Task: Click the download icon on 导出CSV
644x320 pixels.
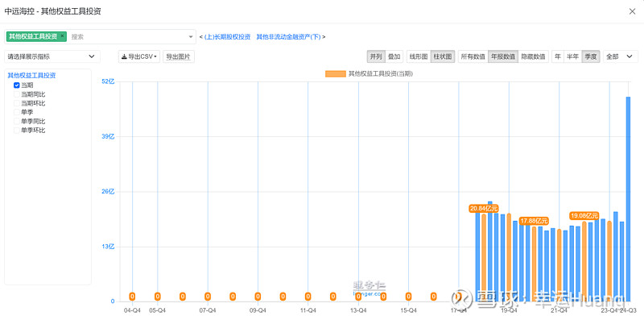Action: tap(124, 56)
